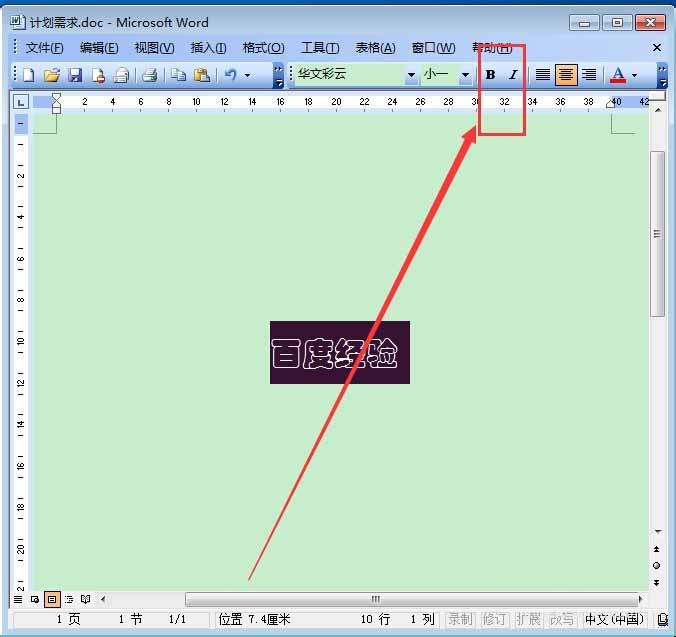Viewport: 676px width, 637px height.
Task: Toggle Bold formatting
Action: point(490,75)
